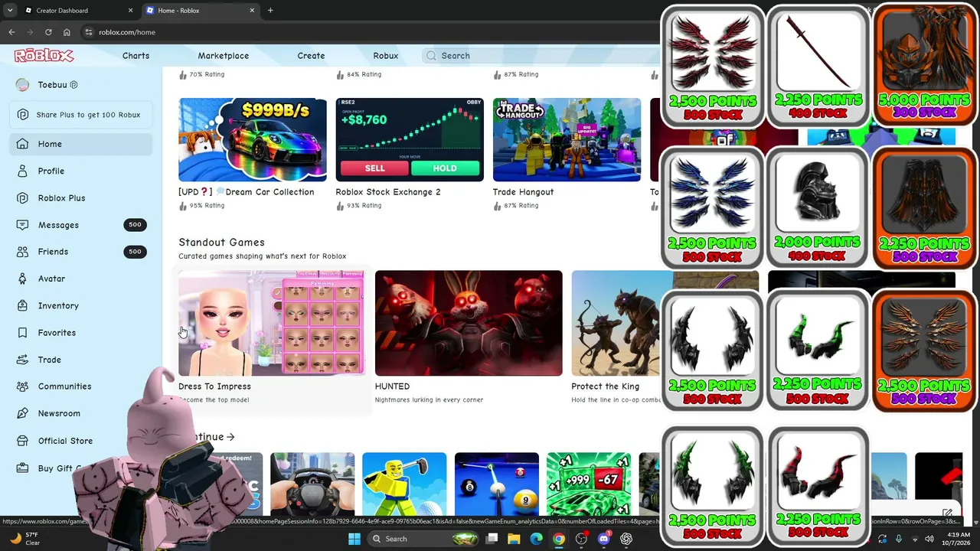Open Trade using the sidebar arrows icon
The width and height of the screenshot is (980, 551).
pyautogui.click(x=22, y=360)
